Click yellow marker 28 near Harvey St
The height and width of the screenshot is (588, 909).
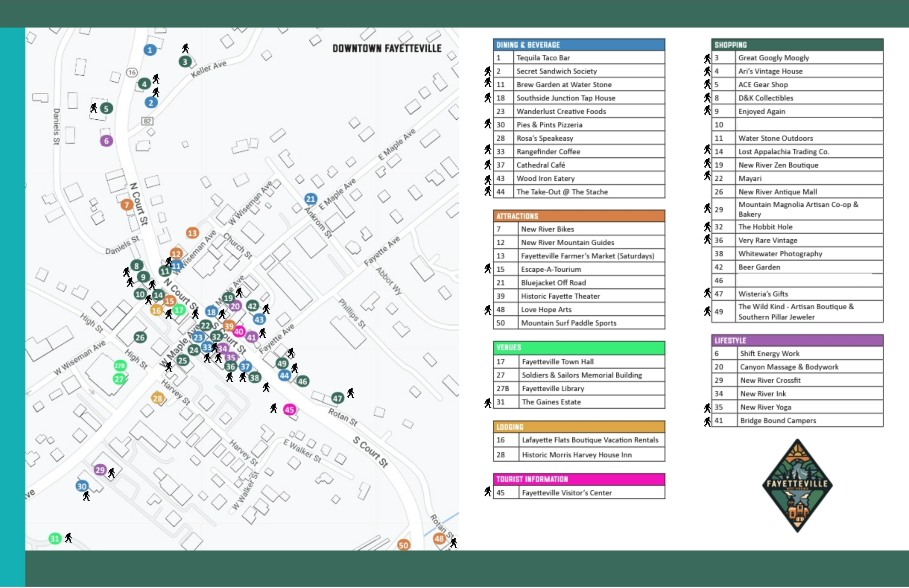pyautogui.click(x=157, y=399)
